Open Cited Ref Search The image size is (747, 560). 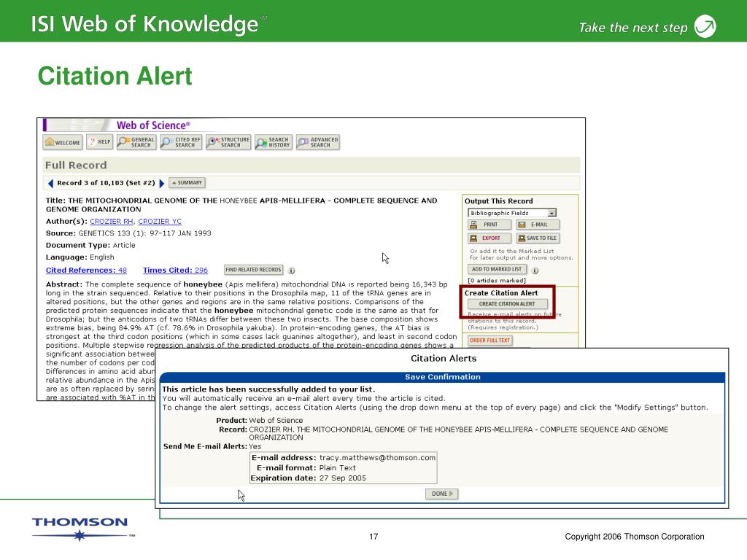181,142
